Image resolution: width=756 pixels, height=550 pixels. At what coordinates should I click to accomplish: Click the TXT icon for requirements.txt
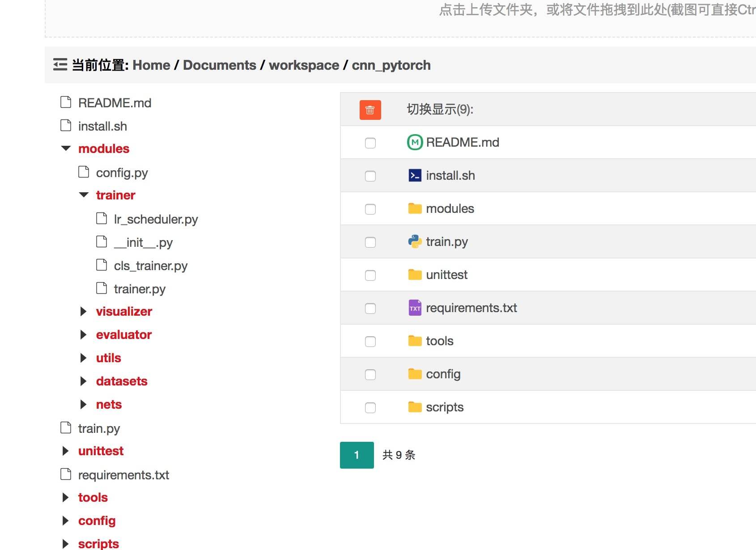point(415,308)
